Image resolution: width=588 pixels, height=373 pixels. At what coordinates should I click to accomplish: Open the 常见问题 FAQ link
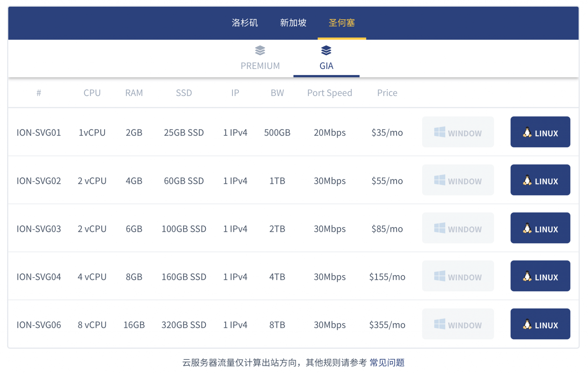click(387, 363)
